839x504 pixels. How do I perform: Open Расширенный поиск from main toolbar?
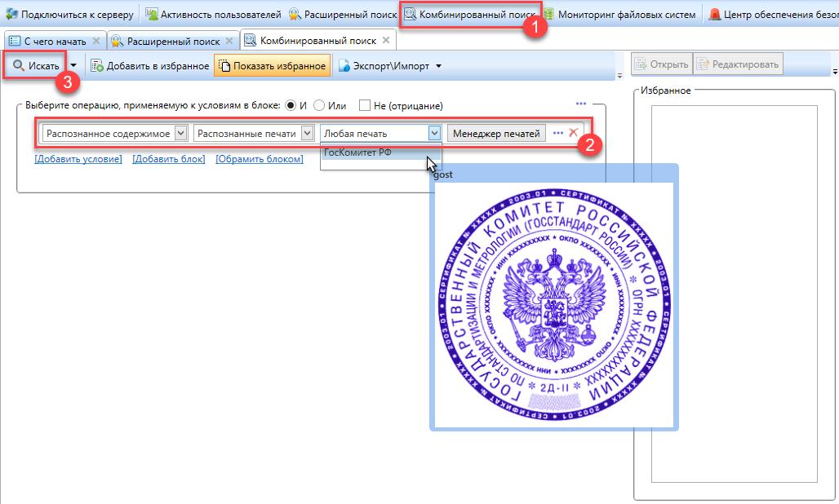pos(343,15)
